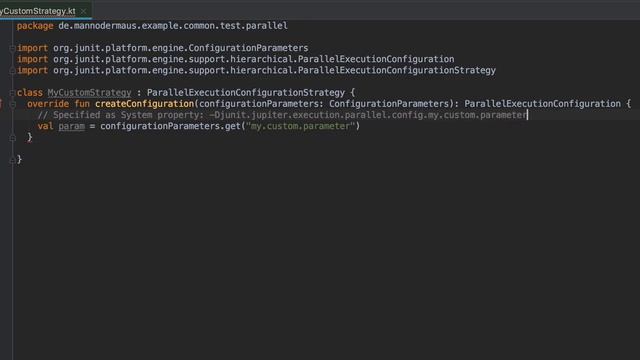This screenshot has height=360, width=640.
Task: Click the fold end marker of createConfiguration
Action: [x=12, y=138]
